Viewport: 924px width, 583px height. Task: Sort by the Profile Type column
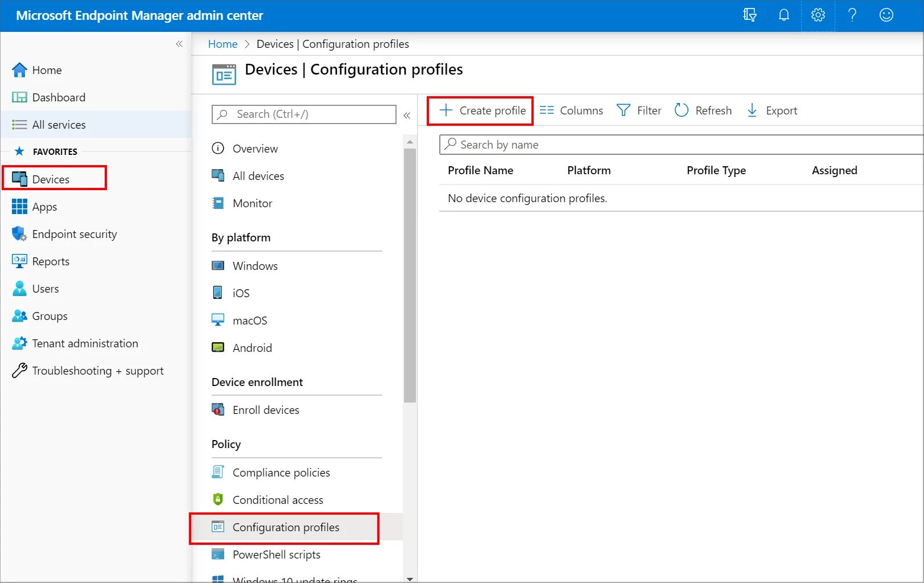(x=716, y=170)
